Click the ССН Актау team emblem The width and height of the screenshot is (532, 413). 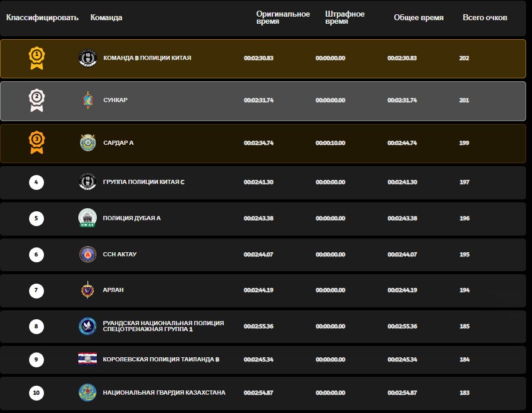(87, 255)
